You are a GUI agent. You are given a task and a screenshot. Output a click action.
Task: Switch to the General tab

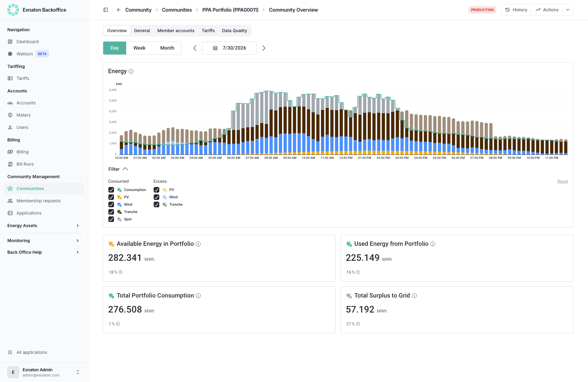click(142, 31)
